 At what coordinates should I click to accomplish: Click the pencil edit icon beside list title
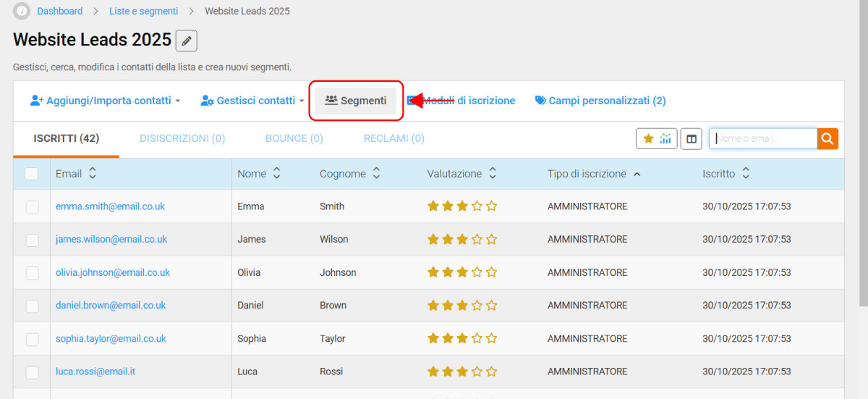[187, 41]
